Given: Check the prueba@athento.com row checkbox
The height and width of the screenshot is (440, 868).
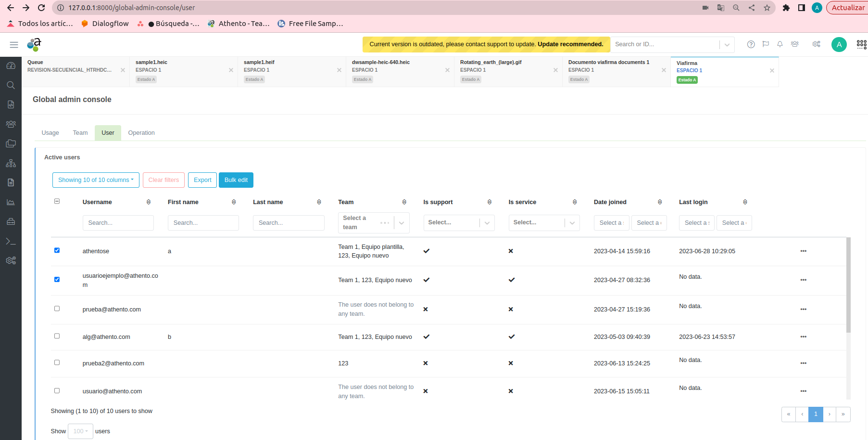Looking at the screenshot, I should (x=57, y=309).
